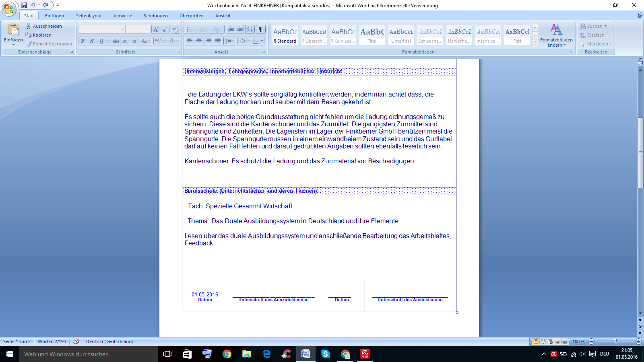Increase the paragraph indent
The width and height of the screenshot is (644, 362).
point(240,29)
